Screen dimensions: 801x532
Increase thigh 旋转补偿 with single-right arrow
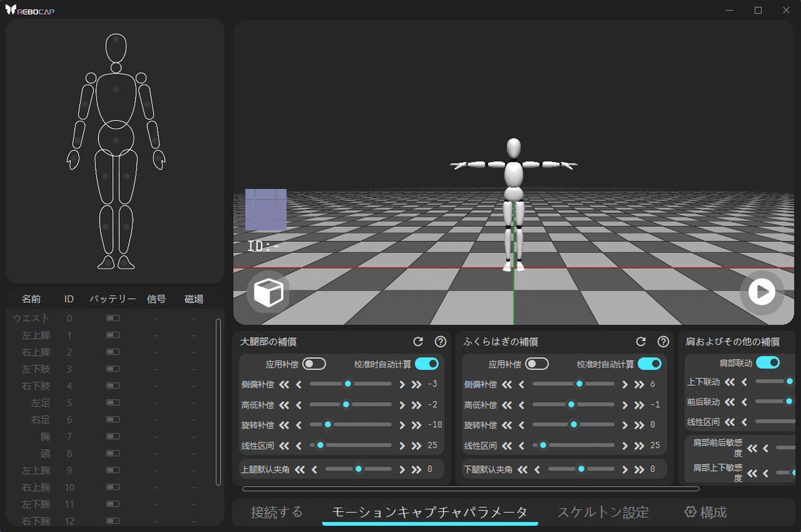click(402, 425)
